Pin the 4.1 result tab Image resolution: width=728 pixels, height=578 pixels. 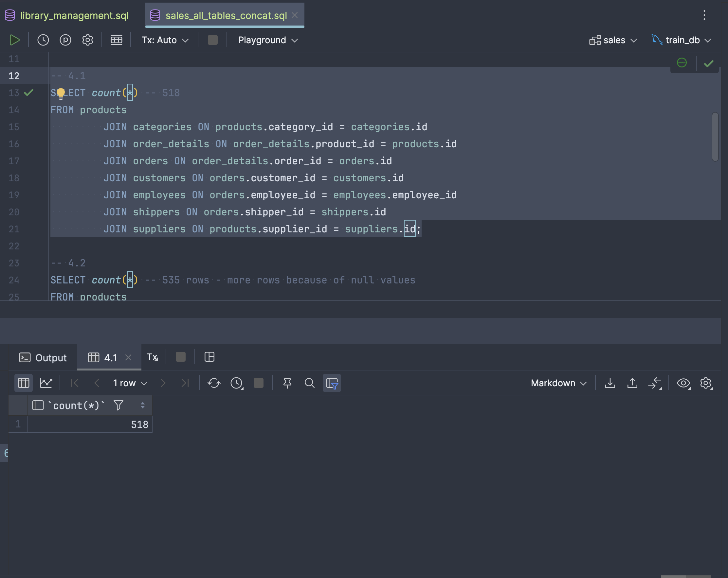[x=287, y=383]
